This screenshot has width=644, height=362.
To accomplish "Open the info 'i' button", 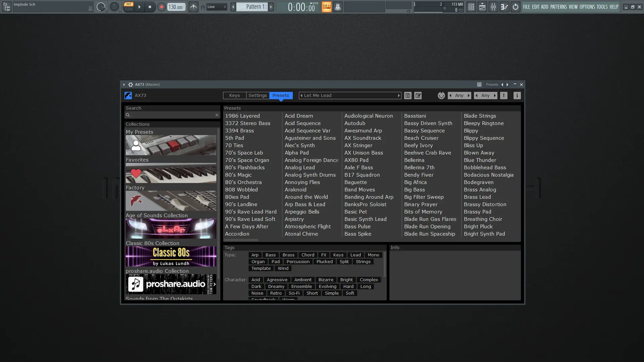I will (517, 96).
